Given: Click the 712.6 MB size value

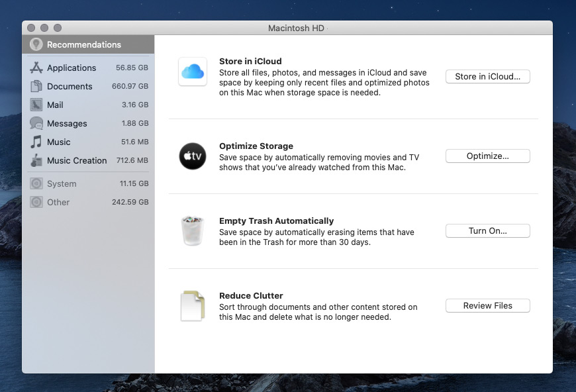Looking at the screenshot, I should (132, 160).
